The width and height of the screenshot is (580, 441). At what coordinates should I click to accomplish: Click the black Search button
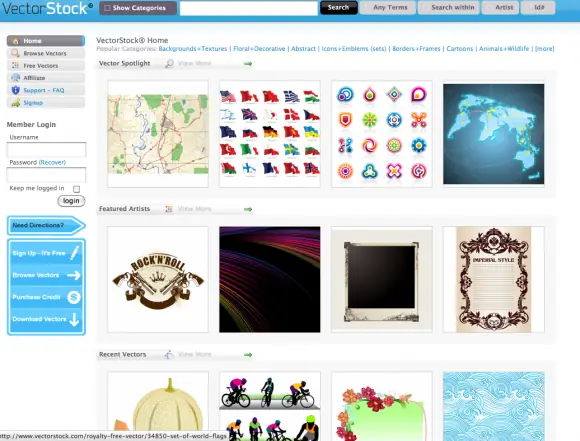(338, 7)
